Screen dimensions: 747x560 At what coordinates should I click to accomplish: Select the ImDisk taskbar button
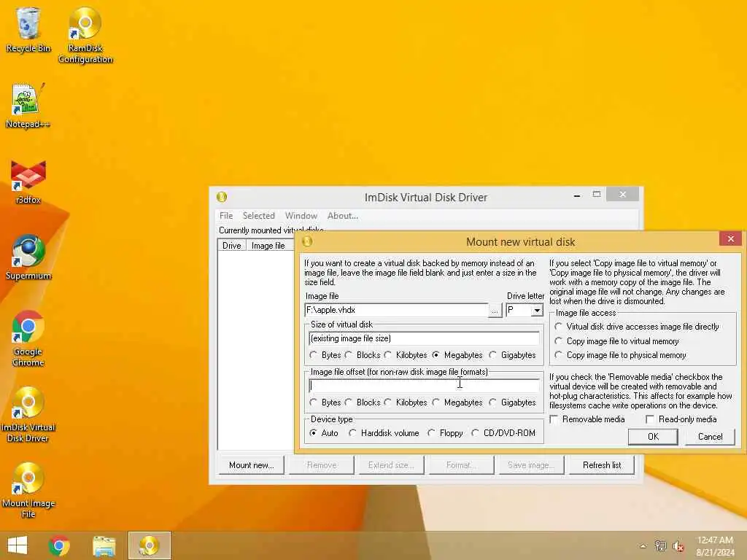pyautogui.click(x=149, y=545)
